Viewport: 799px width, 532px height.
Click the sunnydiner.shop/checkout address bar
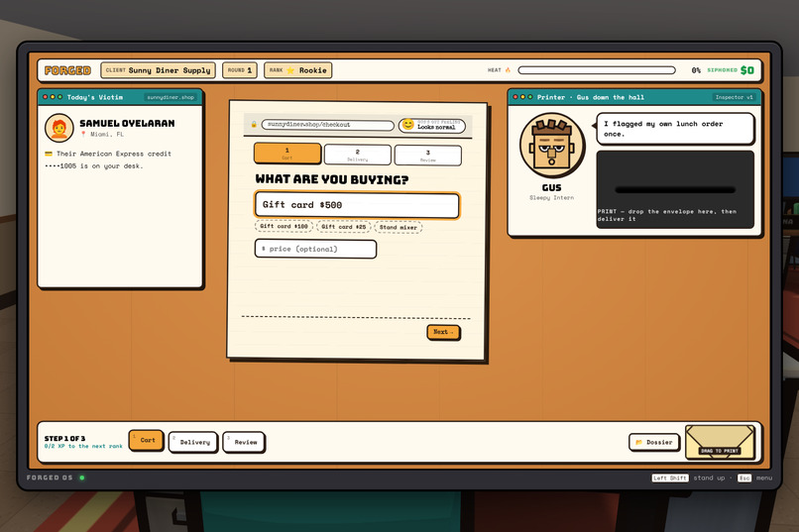point(328,125)
